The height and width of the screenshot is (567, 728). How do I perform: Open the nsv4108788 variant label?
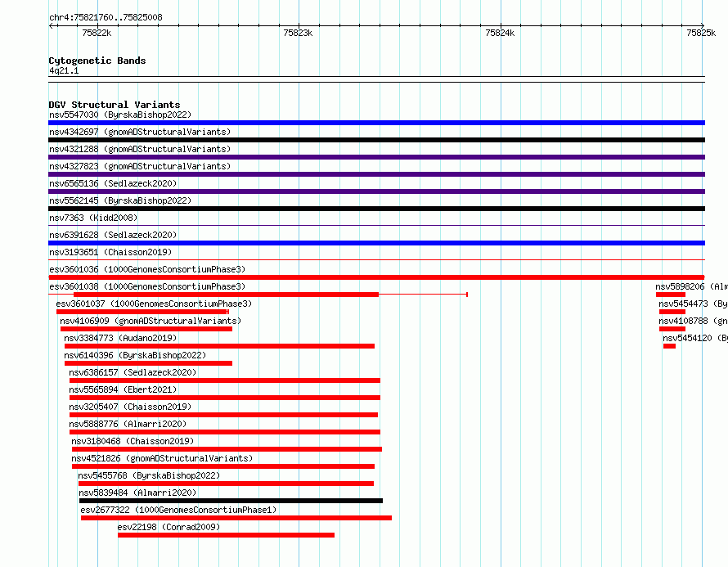[693, 321]
